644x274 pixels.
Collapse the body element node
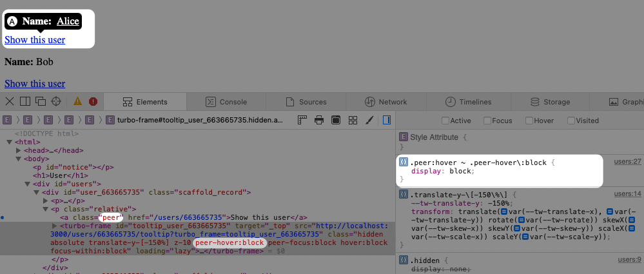coord(19,159)
